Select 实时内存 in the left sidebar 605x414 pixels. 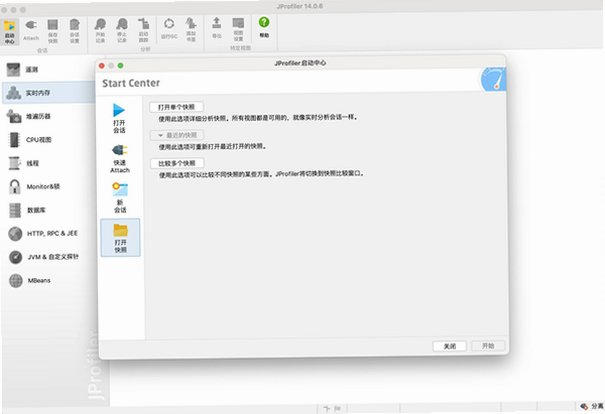(x=48, y=93)
